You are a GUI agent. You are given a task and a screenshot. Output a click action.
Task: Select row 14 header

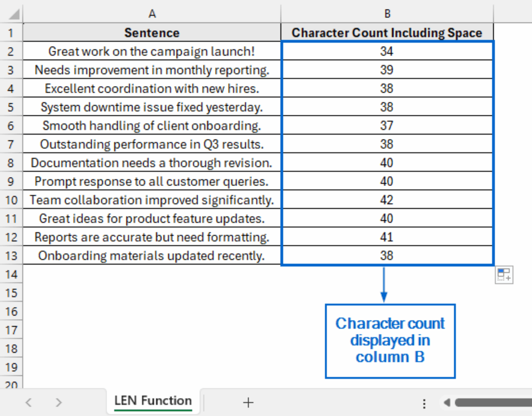click(x=11, y=274)
